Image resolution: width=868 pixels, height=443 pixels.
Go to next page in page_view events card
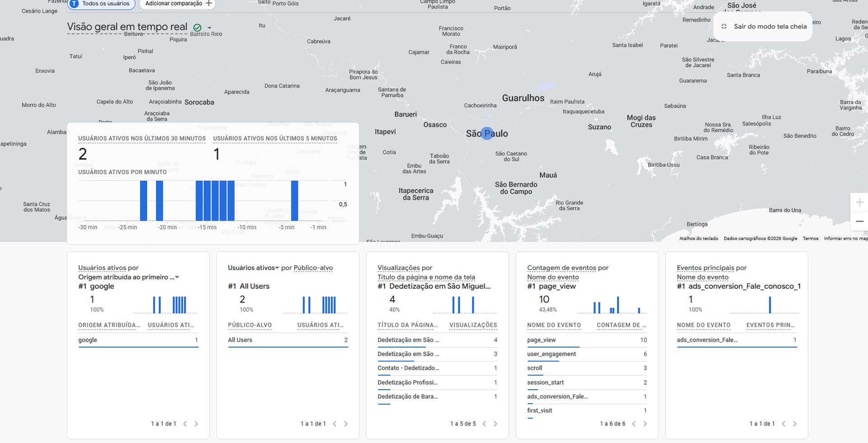645,424
